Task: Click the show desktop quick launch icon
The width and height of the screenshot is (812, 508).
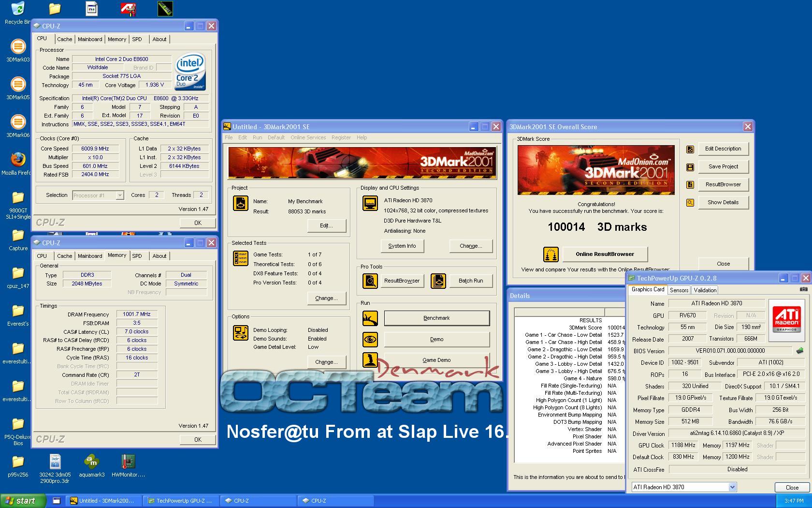Action: point(57,501)
